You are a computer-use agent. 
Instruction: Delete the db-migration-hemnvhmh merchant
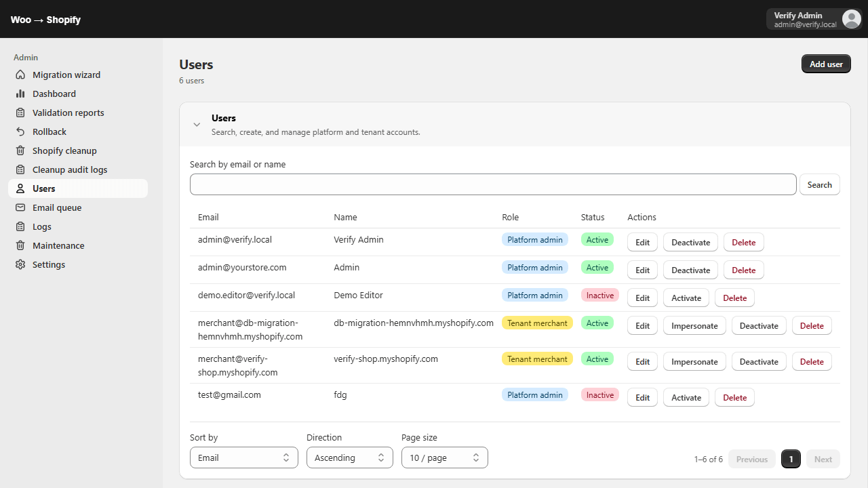pyautogui.click(x=812, y=325)
